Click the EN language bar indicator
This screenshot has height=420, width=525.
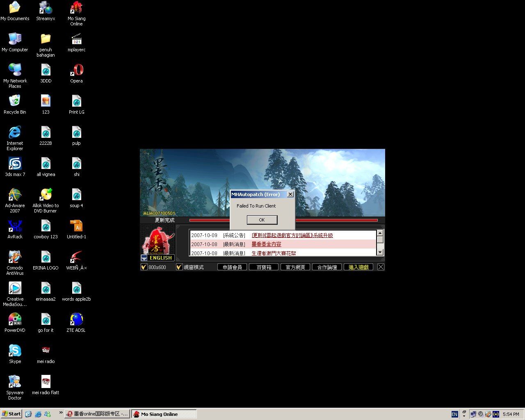(454, 414)
